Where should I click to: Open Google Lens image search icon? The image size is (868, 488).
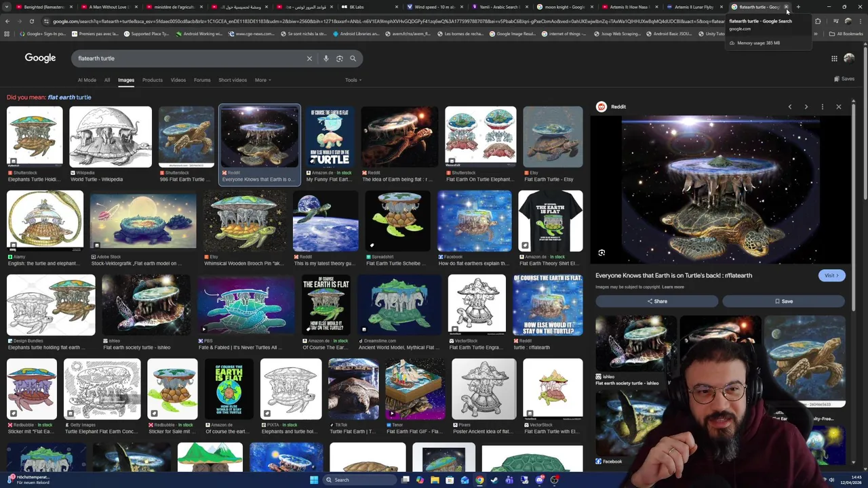[x=340, y=58]
